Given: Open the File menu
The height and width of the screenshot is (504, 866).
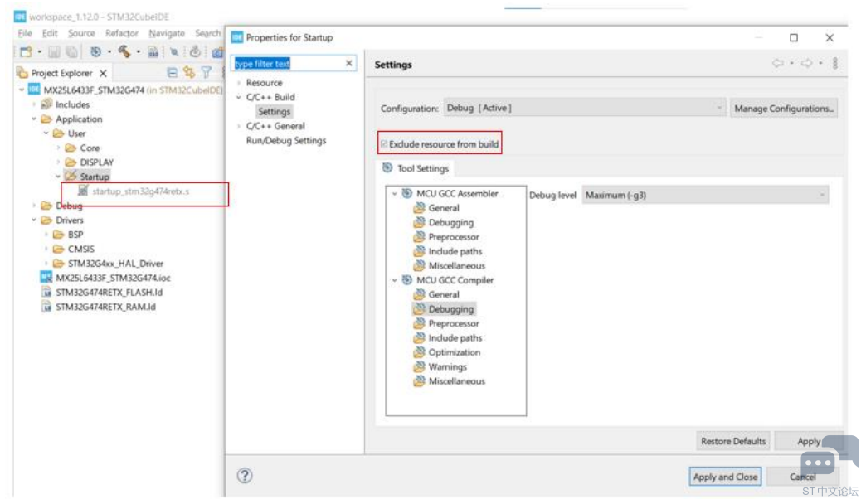Looking at the screenshot, I should [25, 33].
